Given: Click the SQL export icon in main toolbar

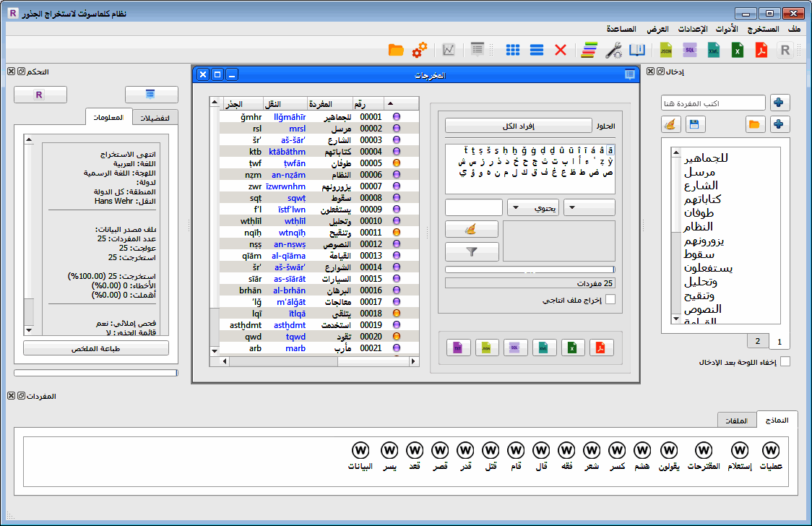Looking at the screenshot, I should tap(689, 51).
